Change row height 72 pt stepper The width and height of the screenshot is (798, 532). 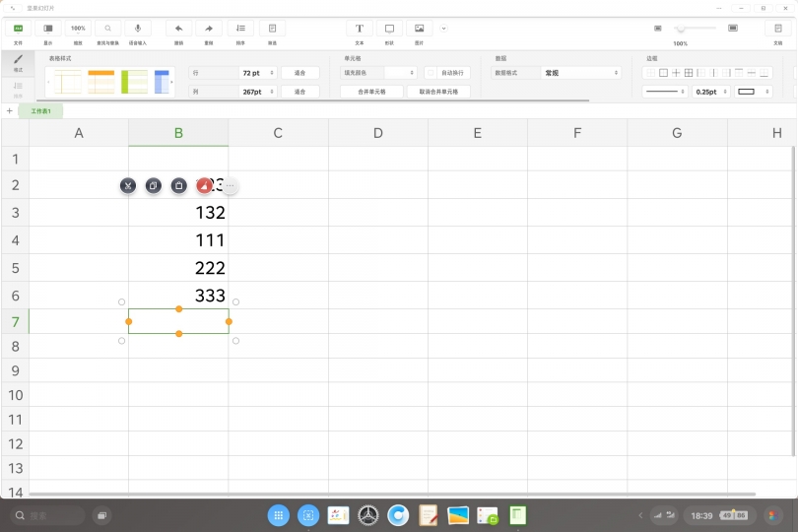pos(272,73)
